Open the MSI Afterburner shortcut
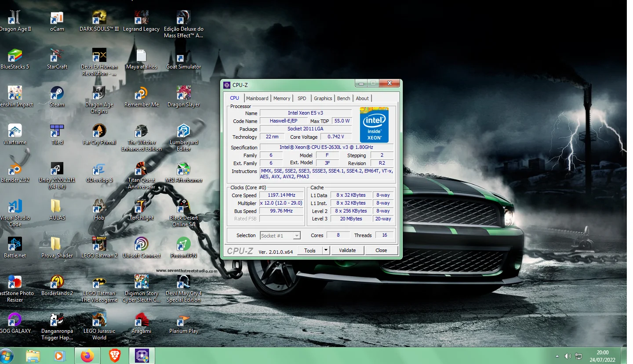Screen dimensions: 633x364 coord(183,169)
